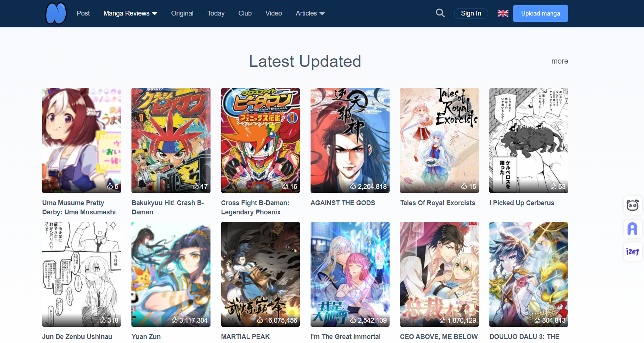Open MARTIAL PEAK cover image

click(x=260, y=274)
